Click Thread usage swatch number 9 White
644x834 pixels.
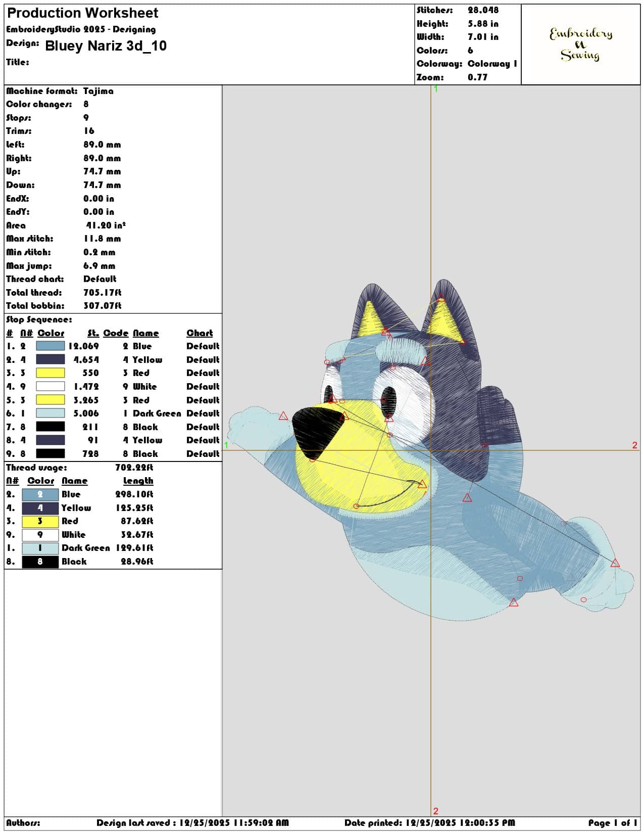click(40, 535)
